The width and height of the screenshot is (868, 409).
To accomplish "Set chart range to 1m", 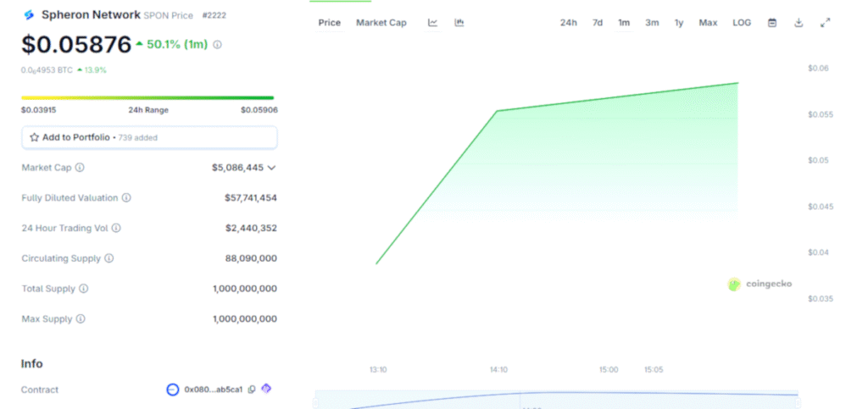I will pyautogui.click(x=624, y=23).
